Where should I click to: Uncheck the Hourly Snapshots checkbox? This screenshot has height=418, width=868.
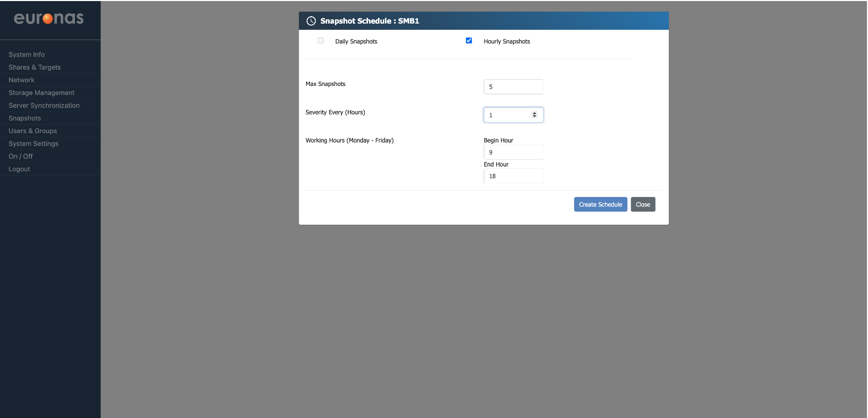(469, 41)
